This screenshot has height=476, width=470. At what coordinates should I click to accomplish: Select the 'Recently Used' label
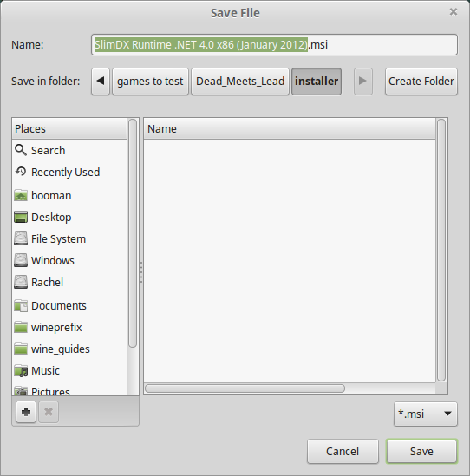[66, 173]
